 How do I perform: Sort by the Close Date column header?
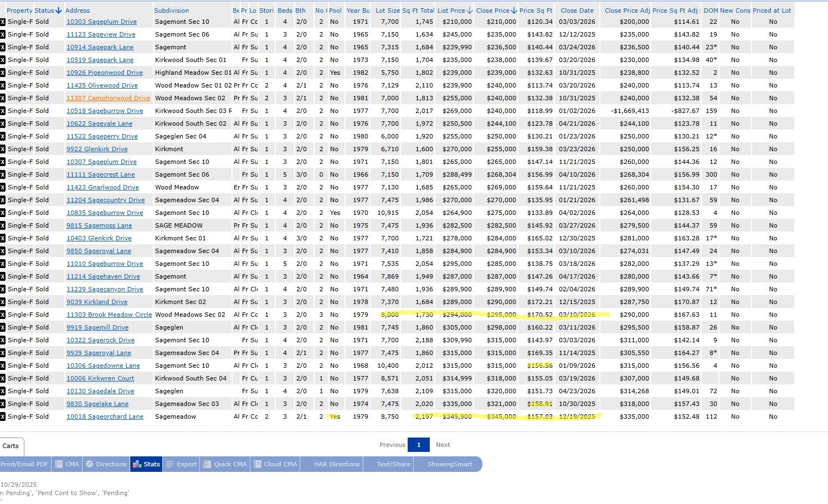(577, 11)
